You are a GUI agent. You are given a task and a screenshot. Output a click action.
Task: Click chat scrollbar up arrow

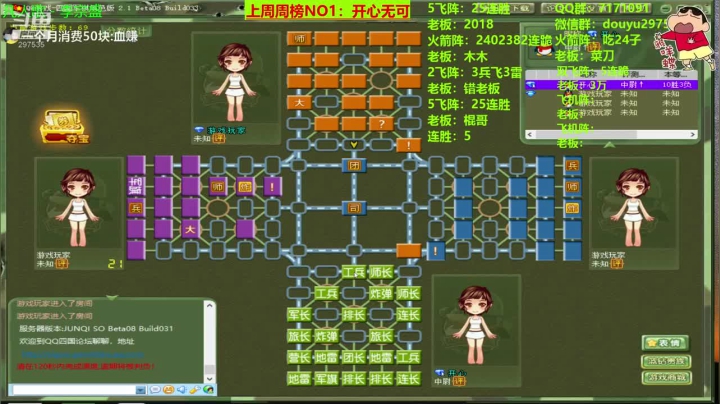tap(209, 305)
